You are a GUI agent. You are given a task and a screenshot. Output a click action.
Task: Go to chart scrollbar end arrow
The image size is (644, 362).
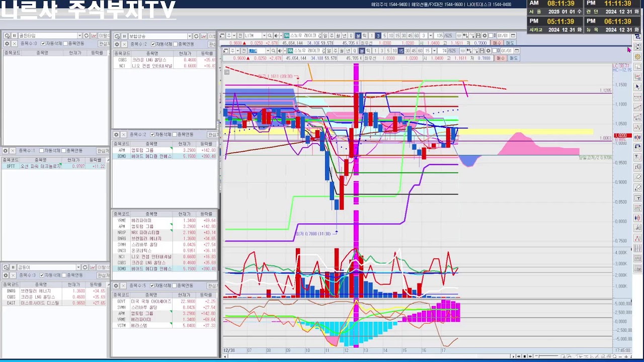513,356
